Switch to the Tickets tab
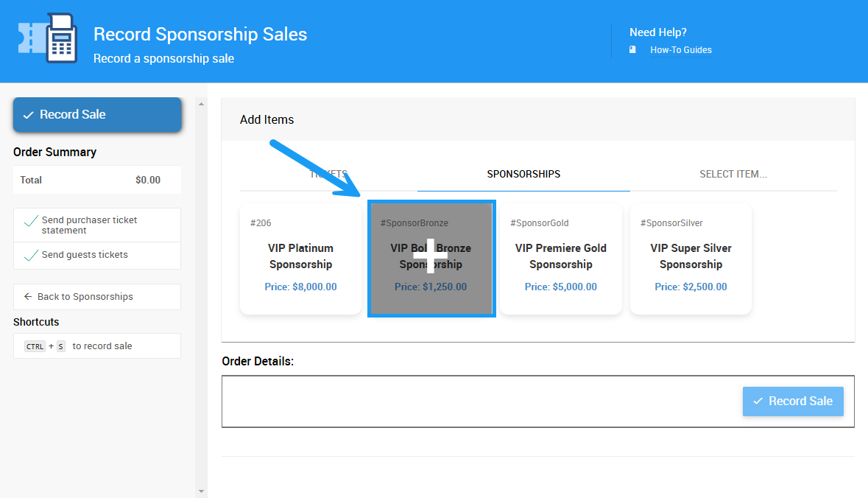This screenshot has width=868, height=498. (x=328, y=175)
